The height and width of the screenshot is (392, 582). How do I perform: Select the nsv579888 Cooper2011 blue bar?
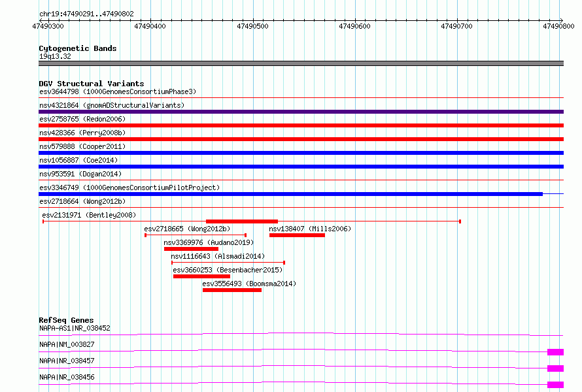pos(301,153)
